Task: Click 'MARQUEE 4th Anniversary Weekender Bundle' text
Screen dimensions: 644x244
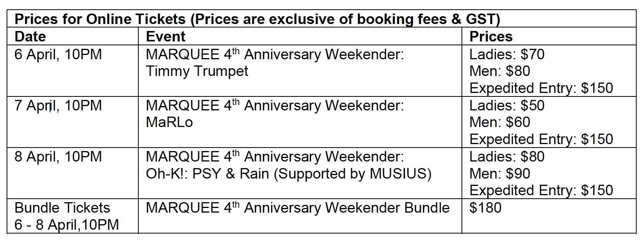Action: (297, 208)
